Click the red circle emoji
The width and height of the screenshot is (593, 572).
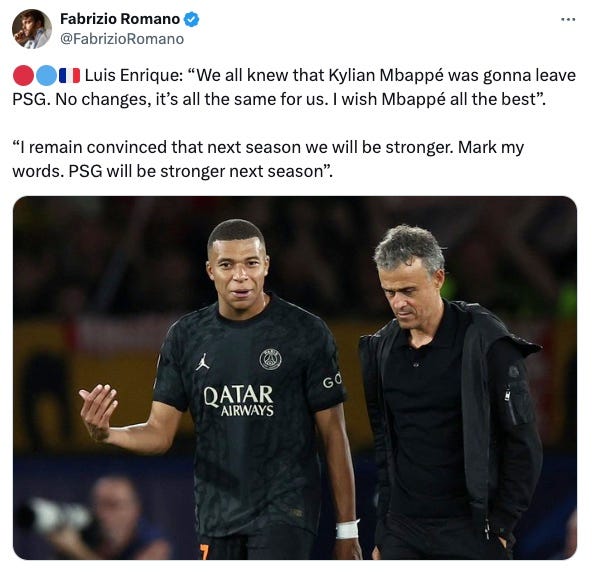click(23, 75)
